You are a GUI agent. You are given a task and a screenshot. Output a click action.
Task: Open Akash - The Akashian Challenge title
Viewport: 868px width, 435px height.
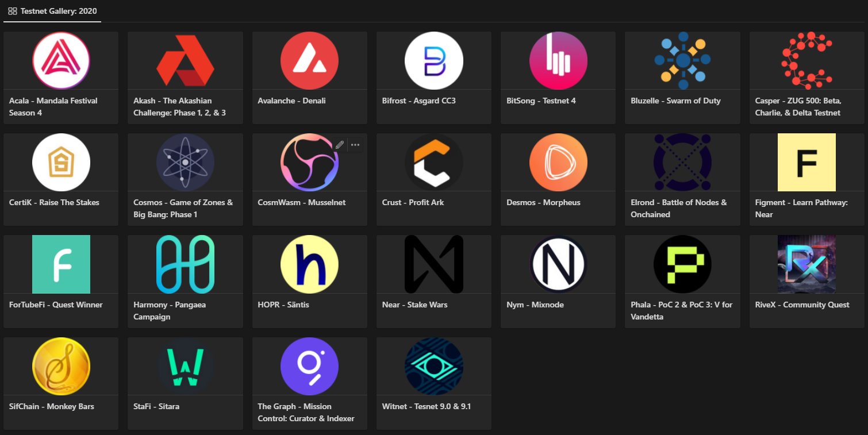pos(179,107)
